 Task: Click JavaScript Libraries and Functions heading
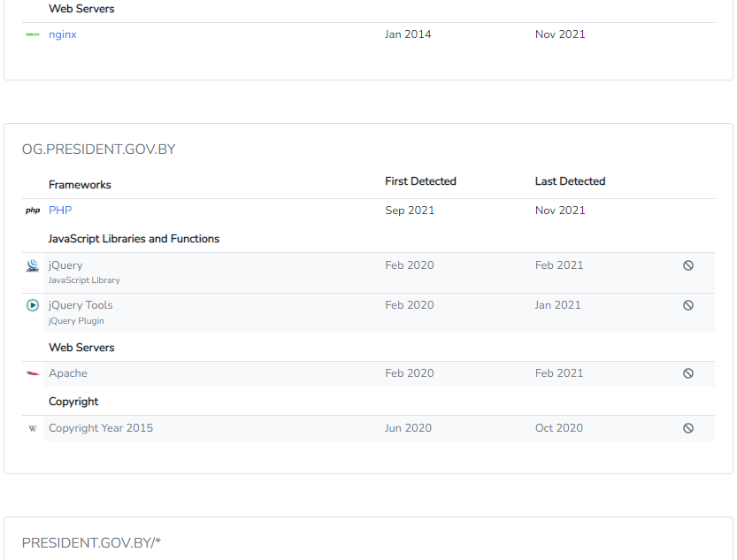(134, 239)
